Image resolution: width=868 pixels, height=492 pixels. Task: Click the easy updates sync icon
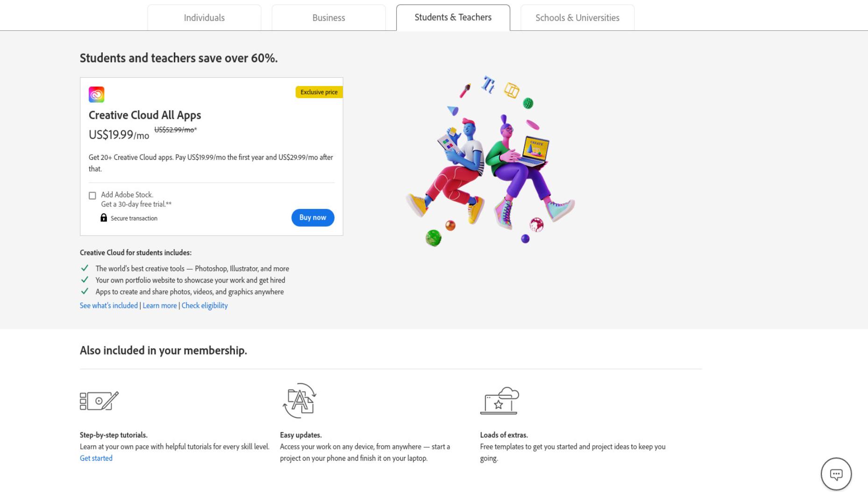(x=299, y=400)
